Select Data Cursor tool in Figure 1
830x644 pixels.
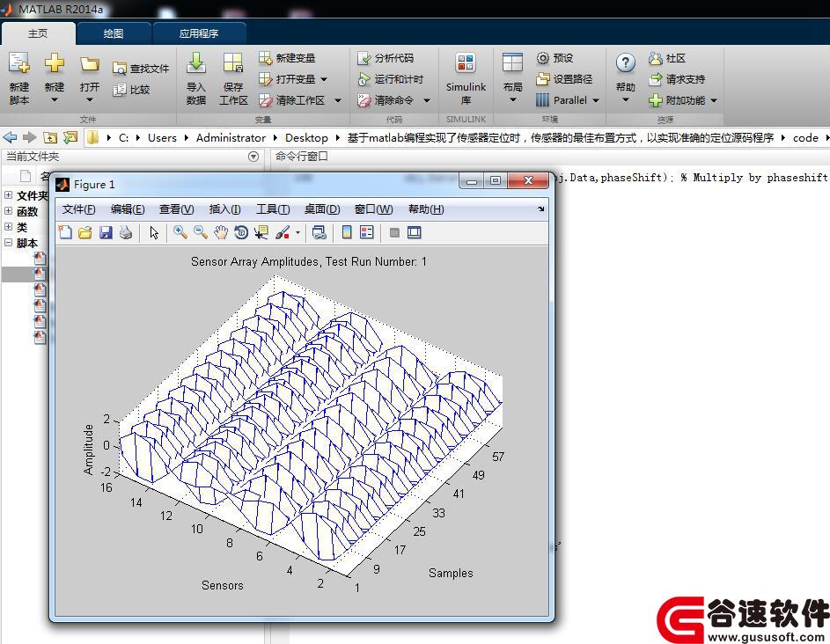[261, 232]
